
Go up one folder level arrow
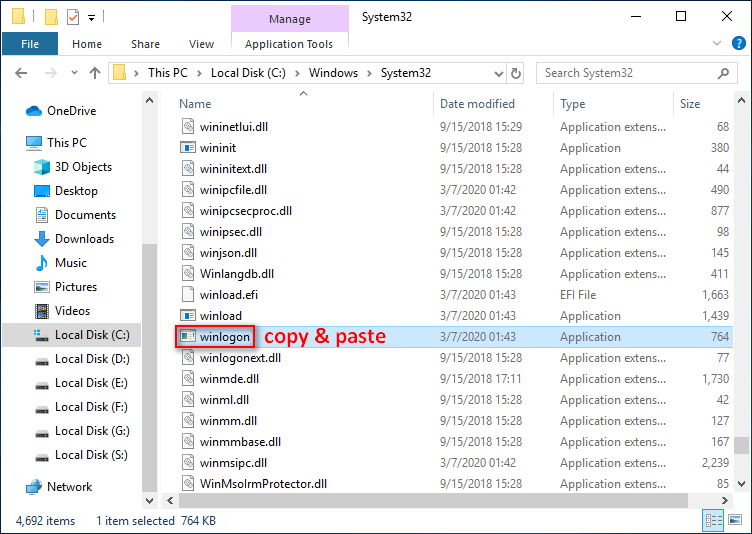95,73
